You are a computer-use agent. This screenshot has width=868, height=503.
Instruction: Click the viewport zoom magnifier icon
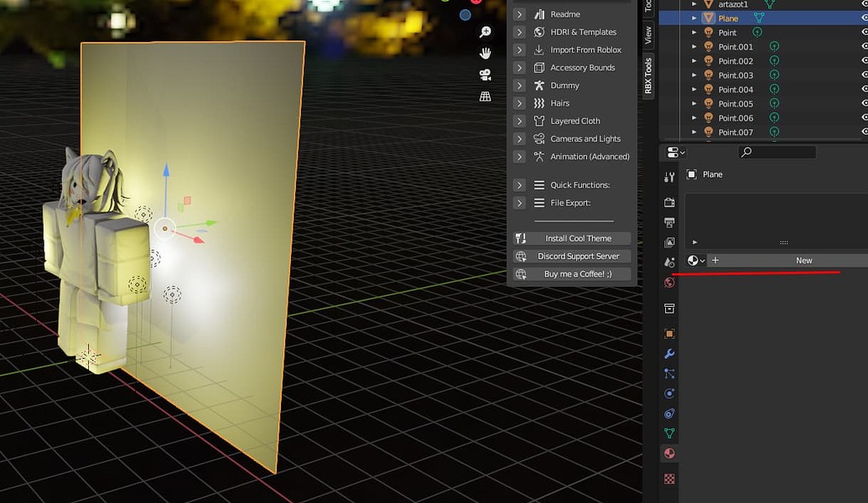[485, 32]
